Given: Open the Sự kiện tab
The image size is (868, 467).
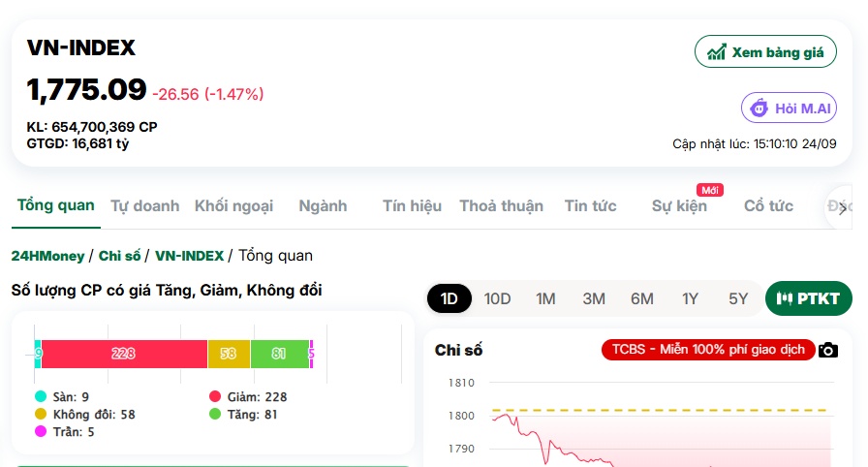Looking at the screenshot, I should pyautogui.click(x=679, y=205).
